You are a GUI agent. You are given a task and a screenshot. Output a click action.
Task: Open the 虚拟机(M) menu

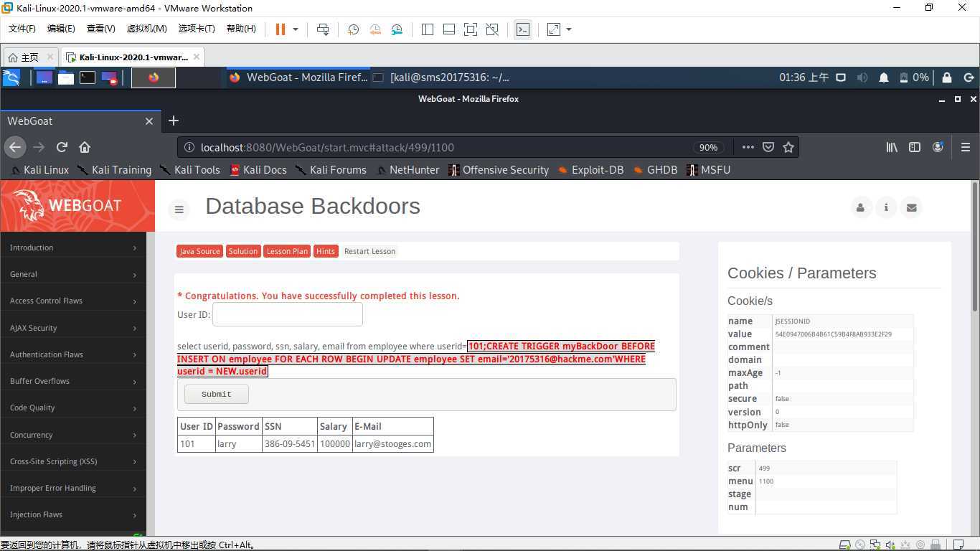tap(146, 29)
